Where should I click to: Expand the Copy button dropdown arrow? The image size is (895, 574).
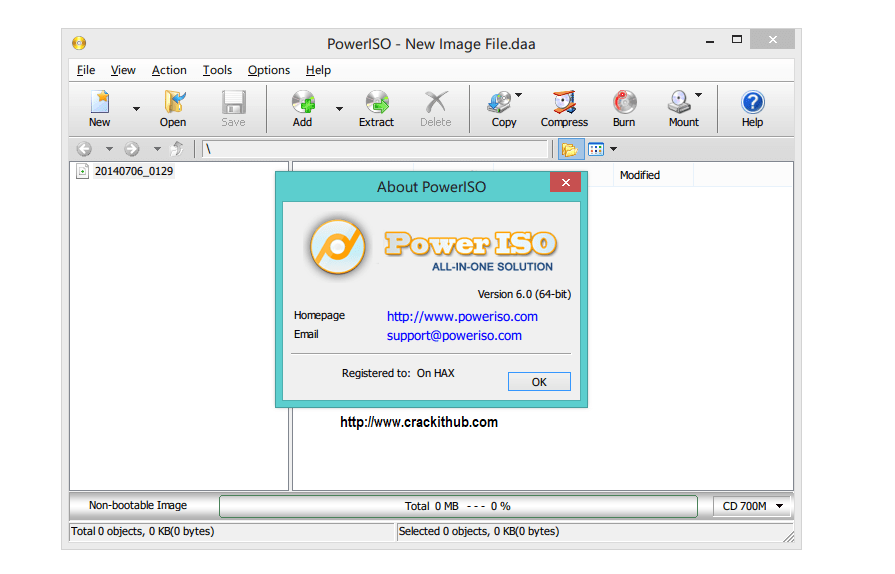[518, 95]
